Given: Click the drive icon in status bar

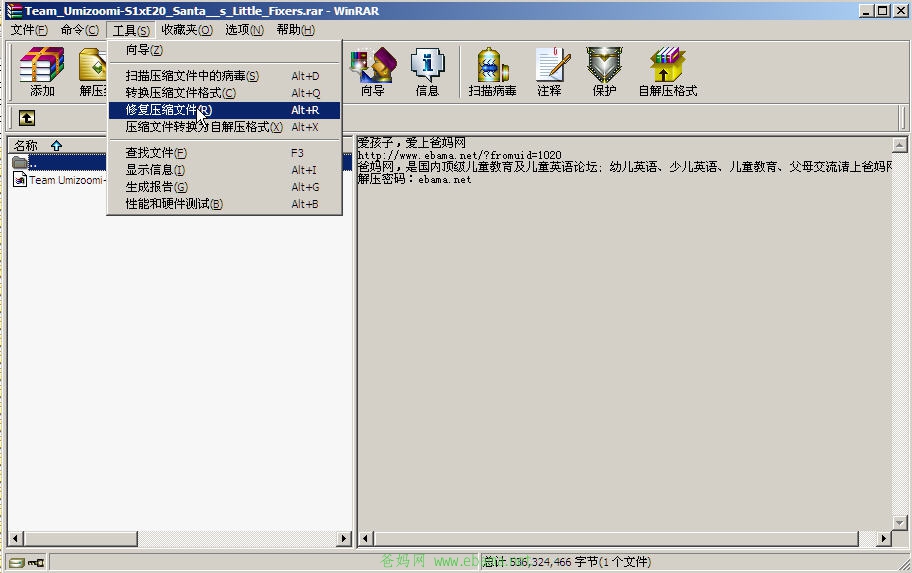Looking at the screenshot, I should 17,562.
